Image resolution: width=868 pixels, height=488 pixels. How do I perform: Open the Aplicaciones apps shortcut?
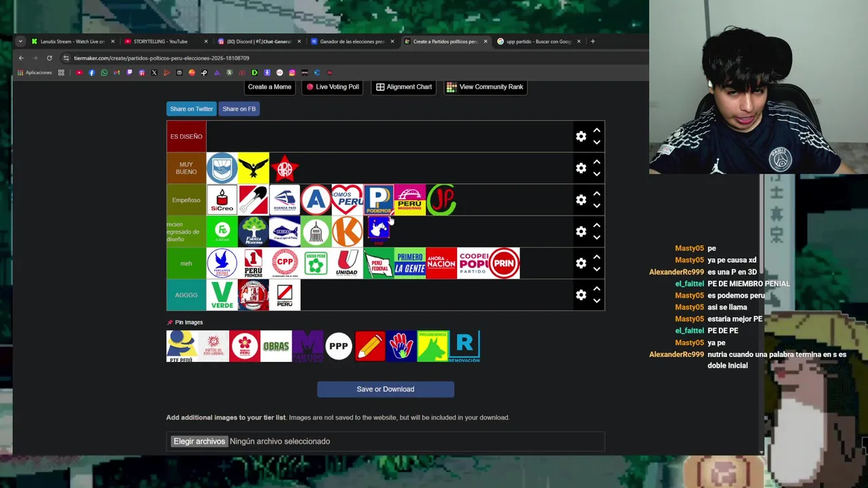tap(35, 73)
